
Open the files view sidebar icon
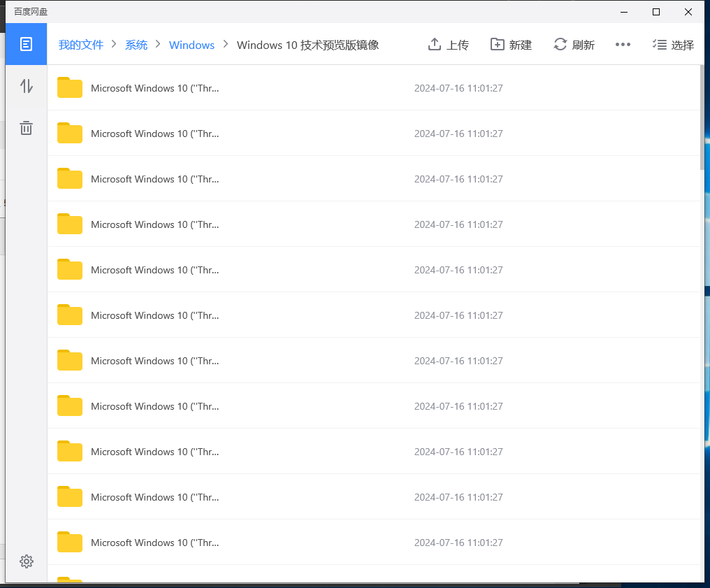tap(26, 44)
